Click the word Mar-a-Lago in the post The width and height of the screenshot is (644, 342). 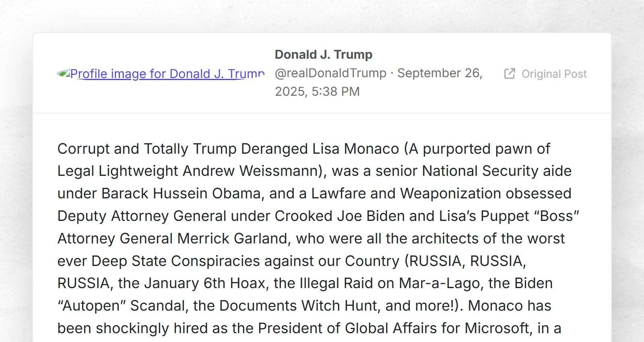click(x=440, y=283)
